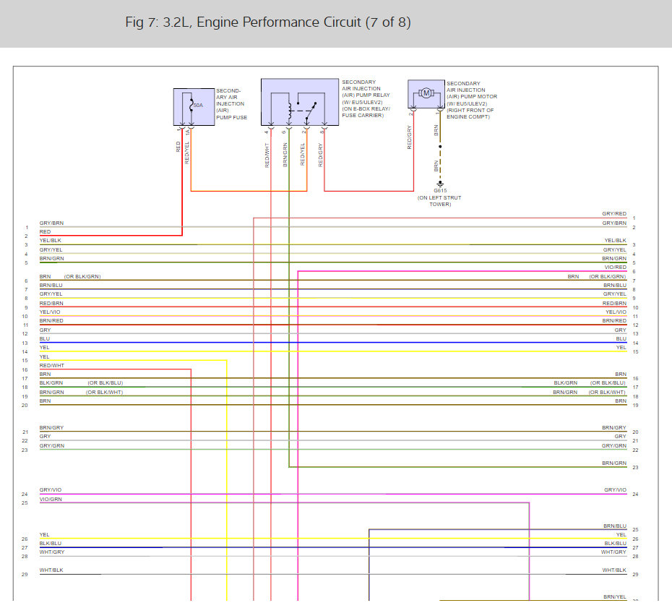
Task: Click the '(RIGHT FRONT OF ENGINE COMPT)' note
Action: click(470, 114)
